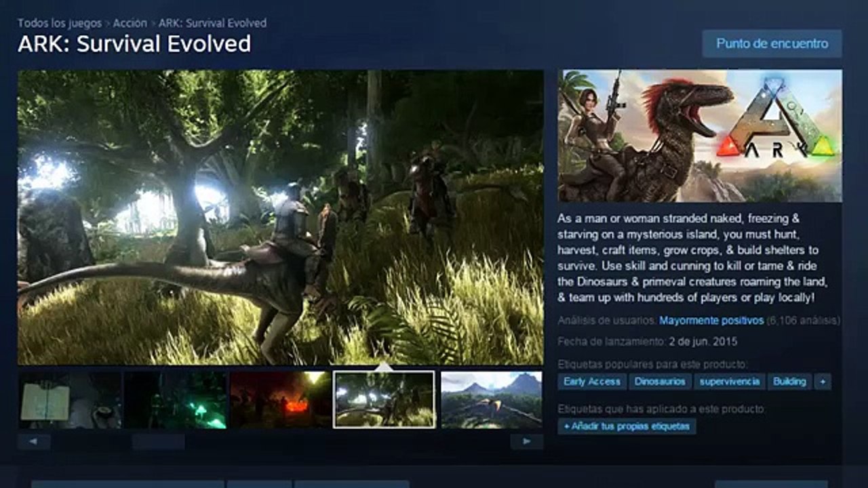This screenshot has height=488, width=868.
Task: Select the 'Early Access' tag
Action: (x=592, y=382)
